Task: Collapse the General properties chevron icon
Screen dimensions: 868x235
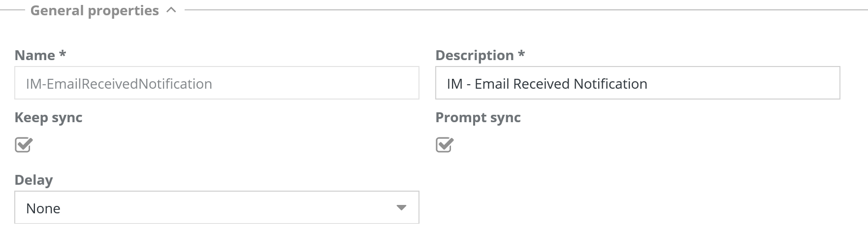Action: click(x=171, y=10)
